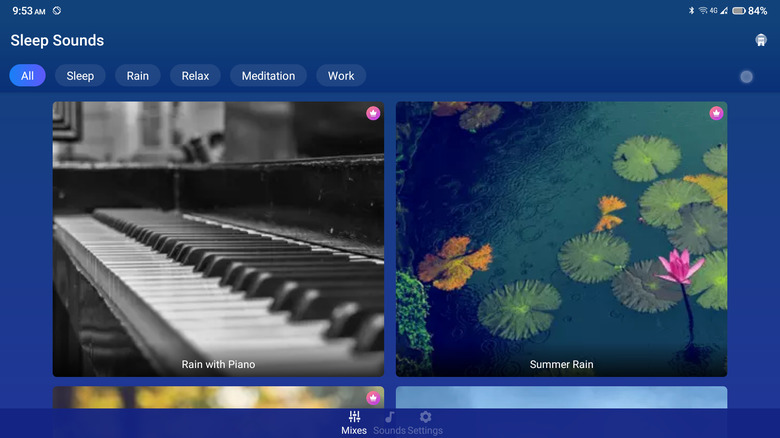
Task: Open the Mixes tab icon
Action: click(354, 417)
